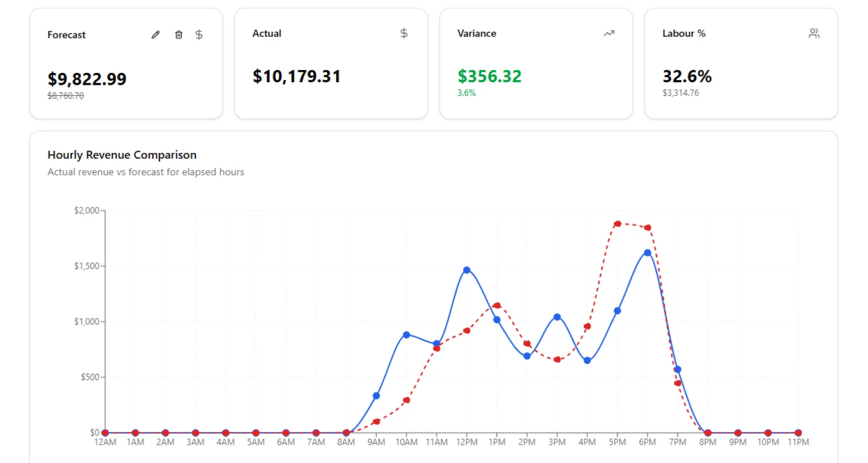Click the $500 y-axis label
This screenshot has height=463, width=868.
pos(90,377)
